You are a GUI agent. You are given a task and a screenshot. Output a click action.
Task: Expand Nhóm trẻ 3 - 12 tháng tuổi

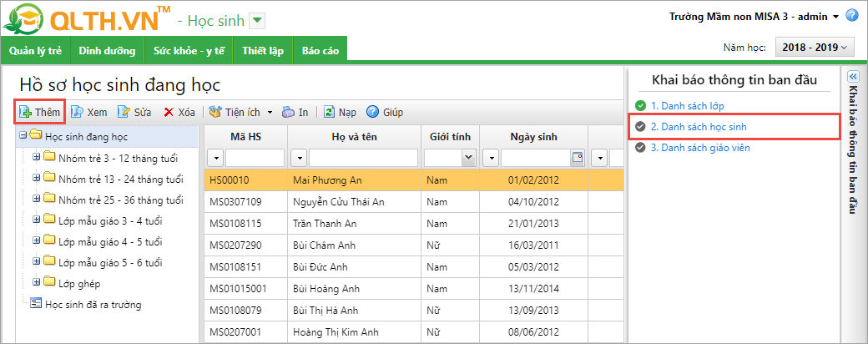point(36,156)
